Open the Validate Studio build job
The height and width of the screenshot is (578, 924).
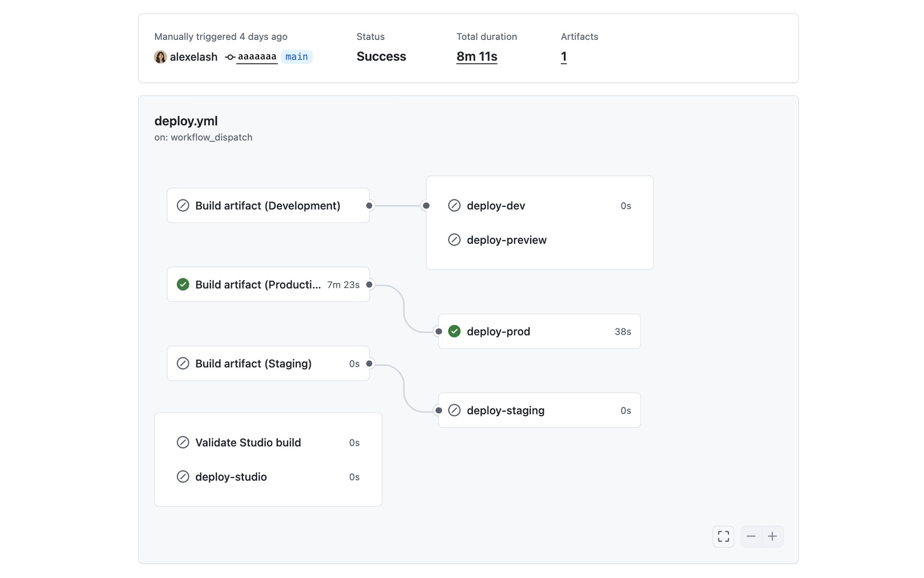point(268,442)
